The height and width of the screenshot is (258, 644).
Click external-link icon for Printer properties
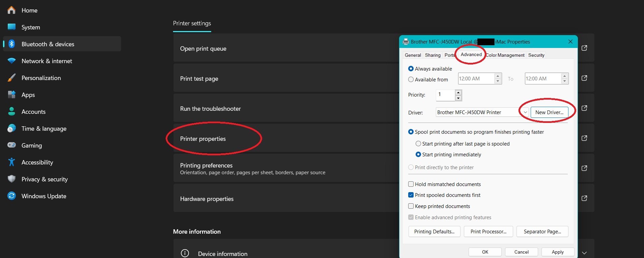pyautogui.click(x=584, y=138)
